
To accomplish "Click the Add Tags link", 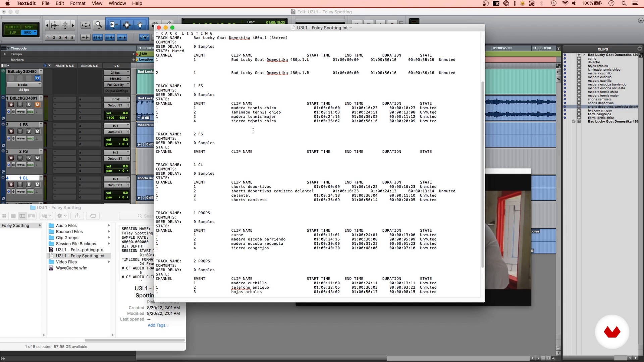I will (158, 325).
